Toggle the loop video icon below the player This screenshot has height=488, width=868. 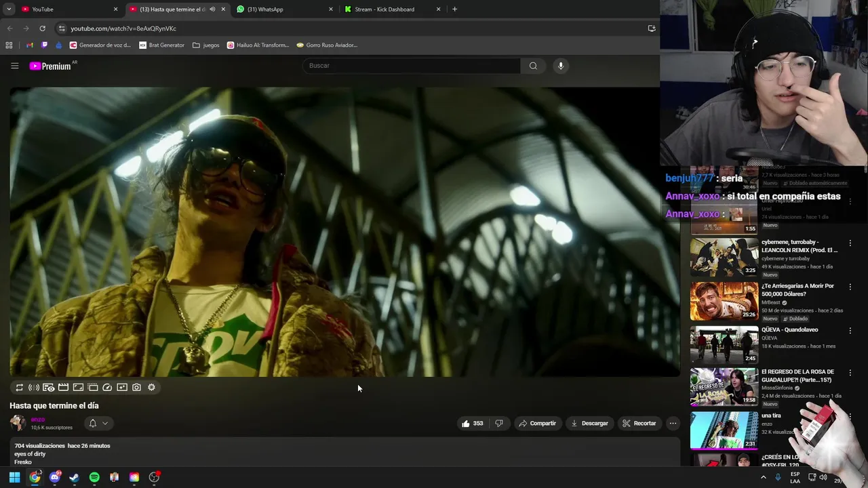tap(19, 388)
